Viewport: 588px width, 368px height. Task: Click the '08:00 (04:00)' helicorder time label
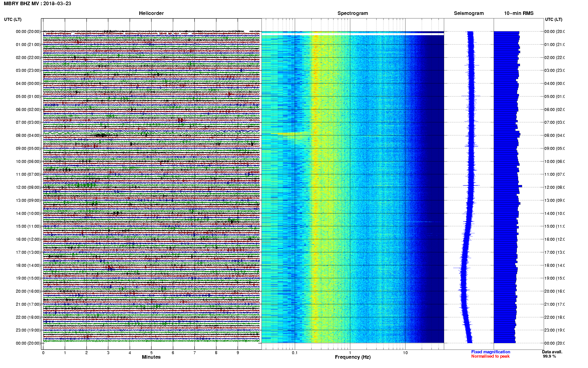click(28, 135)
